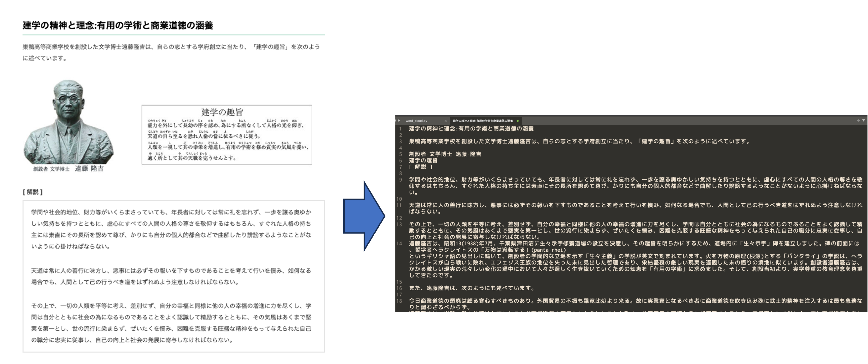Click line number 18 in gutter
868x364 pixels.
tap(399, 301)
